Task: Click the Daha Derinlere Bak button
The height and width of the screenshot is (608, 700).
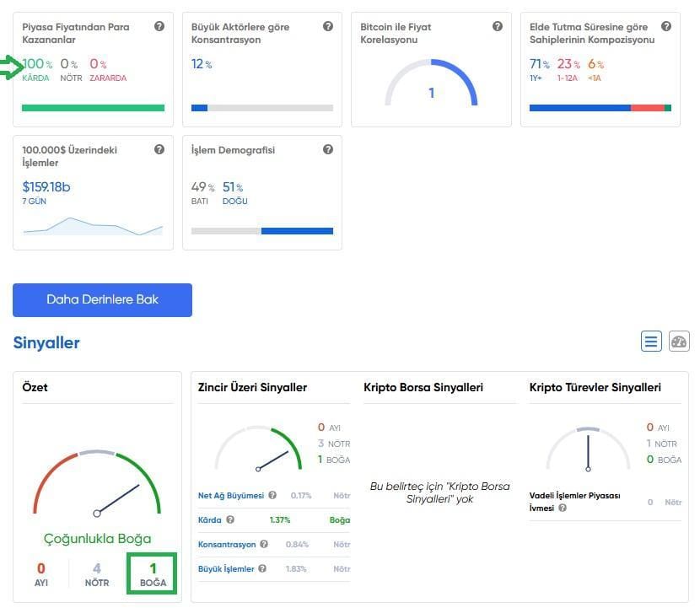Action: (x=102, y=300)
